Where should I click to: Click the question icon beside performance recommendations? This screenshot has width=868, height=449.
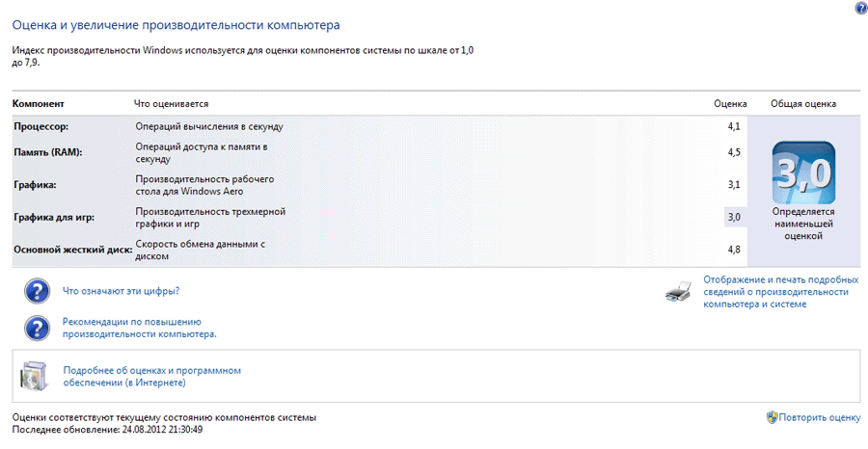(36, 328)
